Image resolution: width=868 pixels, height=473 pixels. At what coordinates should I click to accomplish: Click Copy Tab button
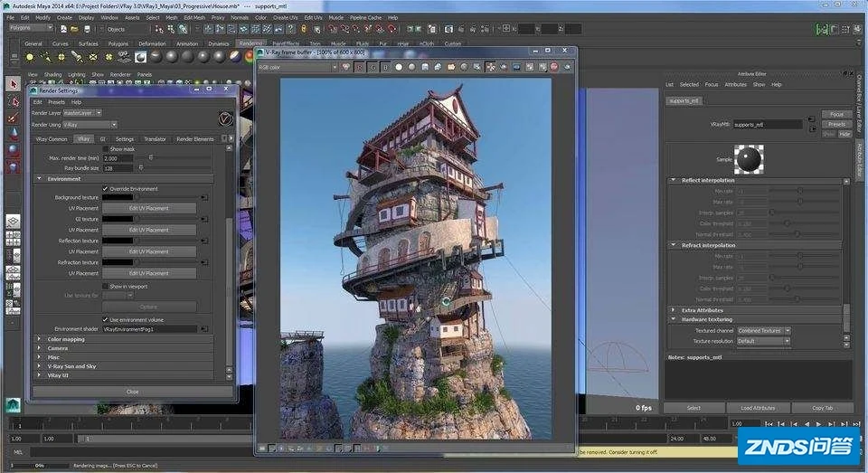click(822, 408)
